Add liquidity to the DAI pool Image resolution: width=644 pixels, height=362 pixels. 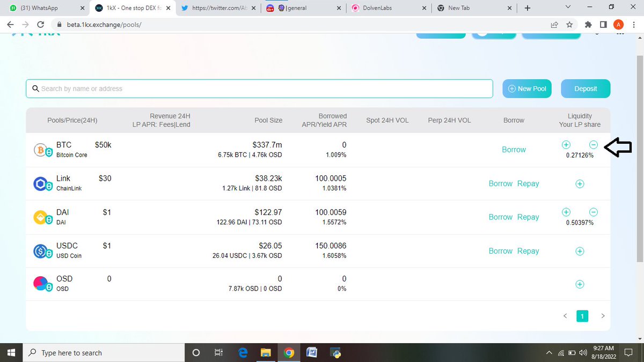pos(566,212)
